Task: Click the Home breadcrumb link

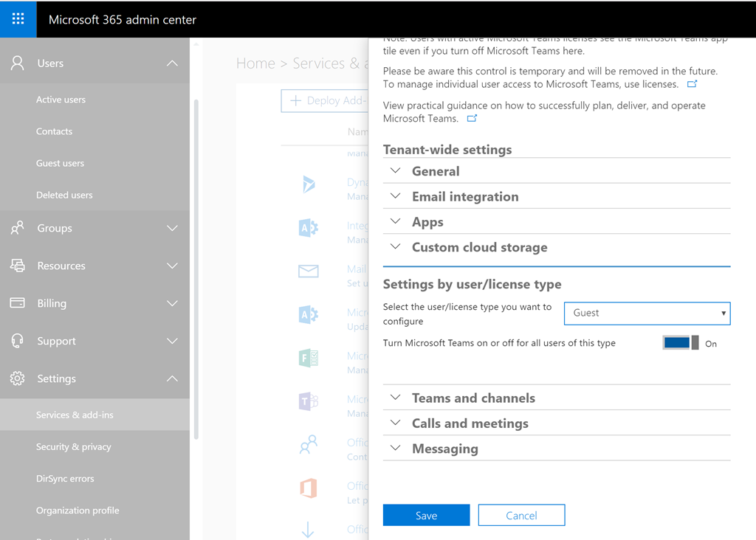Action: coord(255,63)
